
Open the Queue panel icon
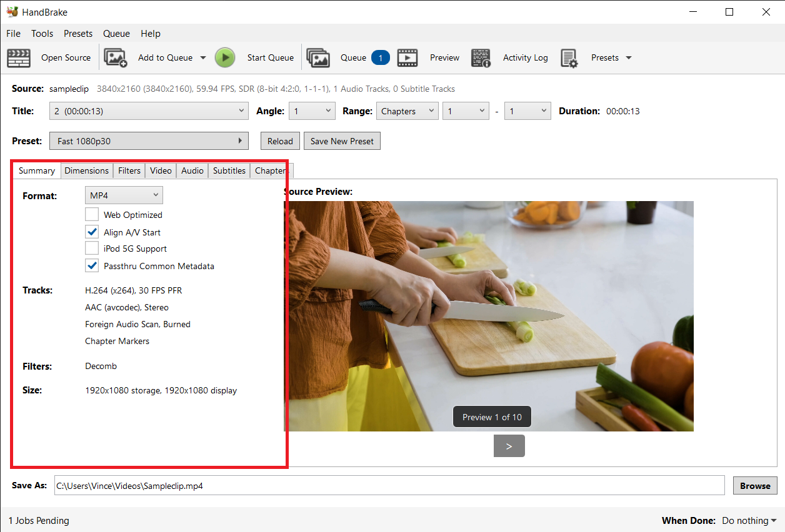coord(319,57)
